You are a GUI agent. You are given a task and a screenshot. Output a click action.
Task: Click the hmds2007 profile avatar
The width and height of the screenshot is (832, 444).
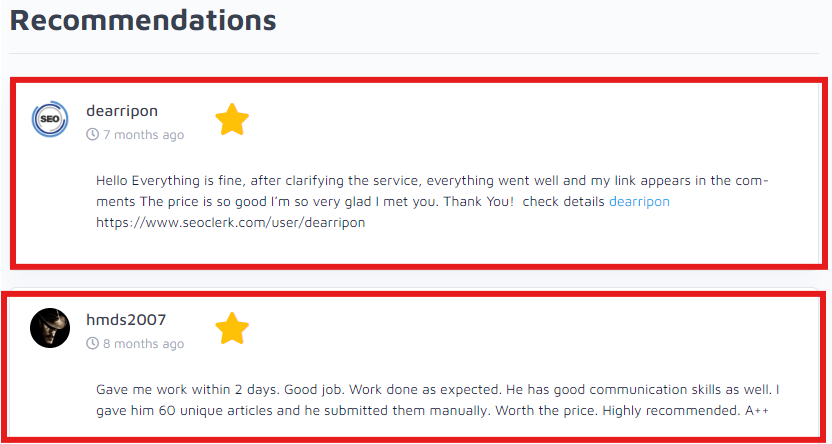coord(50,328)
